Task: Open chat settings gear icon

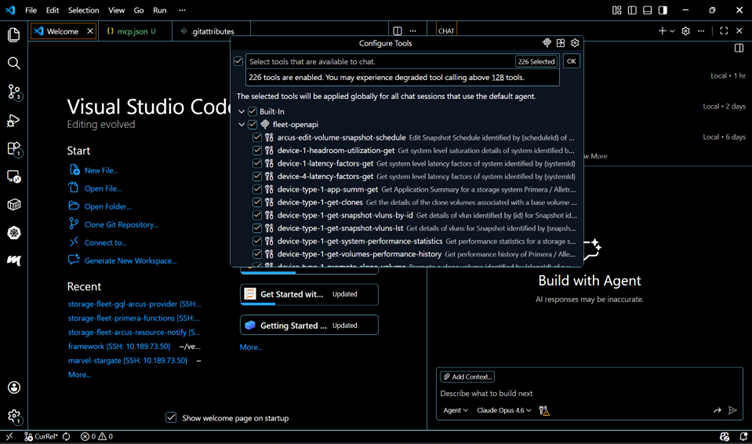Action: (x=686, y=31)
